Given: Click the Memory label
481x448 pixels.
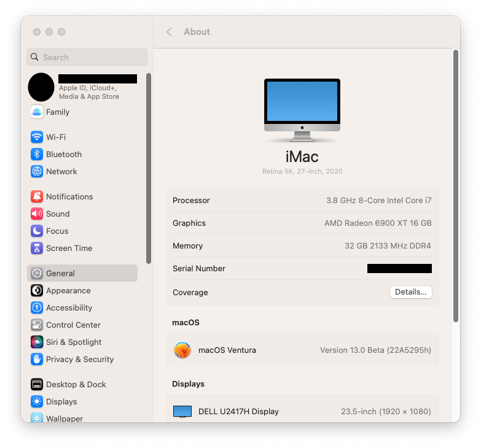Looking at the screenshot, I should 187,245.
